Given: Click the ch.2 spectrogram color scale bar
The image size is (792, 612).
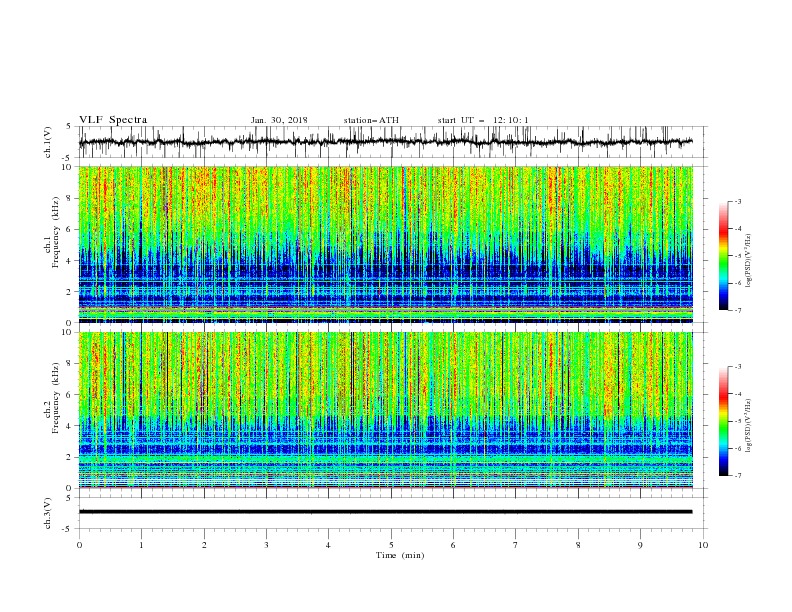Looking at the screenshot, I should point(724,421).
